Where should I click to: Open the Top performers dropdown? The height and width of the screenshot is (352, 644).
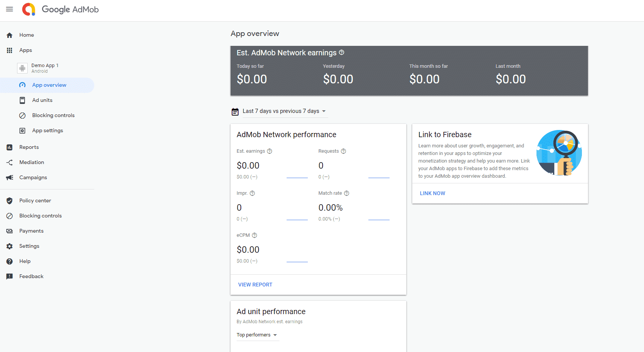[x=257, y=335]
